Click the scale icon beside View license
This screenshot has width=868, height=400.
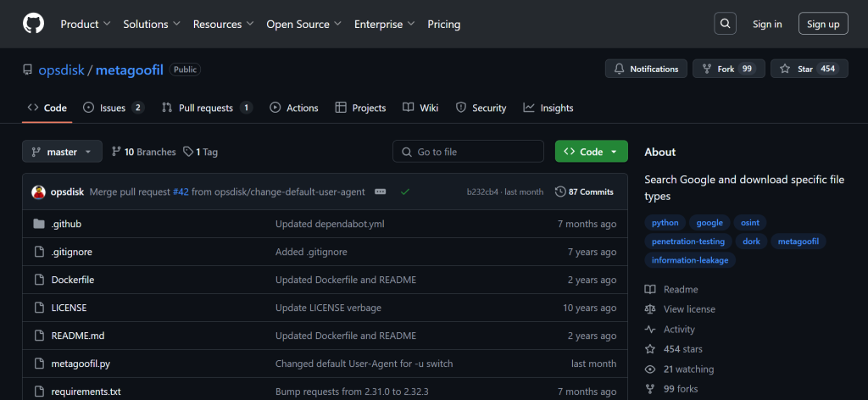click(x=650, y=309)
